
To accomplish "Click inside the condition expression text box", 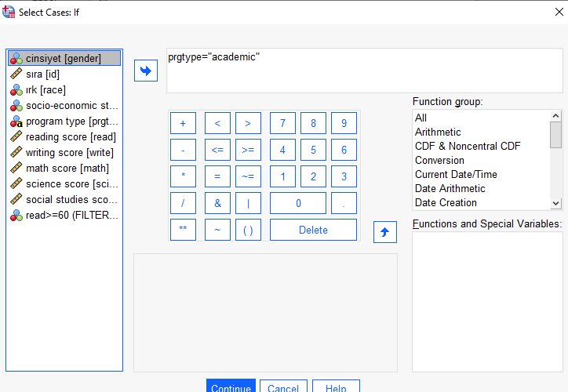I will [x=365, y=71].
